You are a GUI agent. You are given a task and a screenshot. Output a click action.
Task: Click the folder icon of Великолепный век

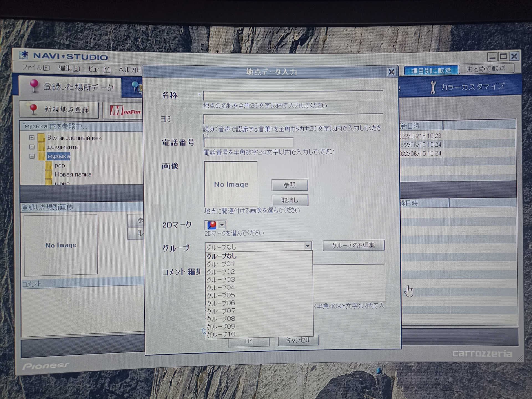[41, 137]
